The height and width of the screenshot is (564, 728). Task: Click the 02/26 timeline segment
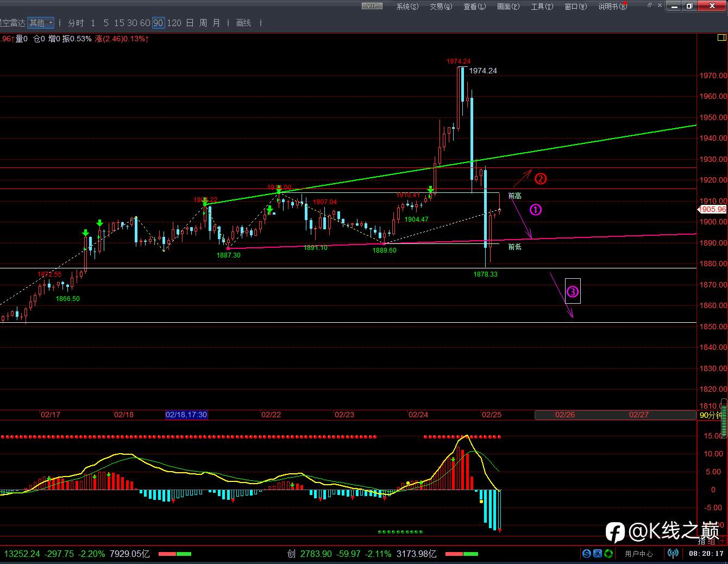pyautogui.click(x=565, y=415)
